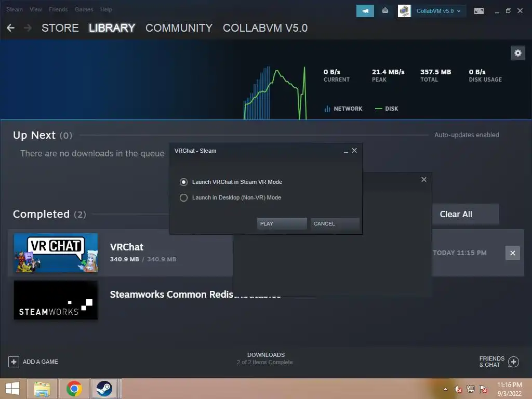
Task: Go back with the left arrow
Action: point(10,28)
